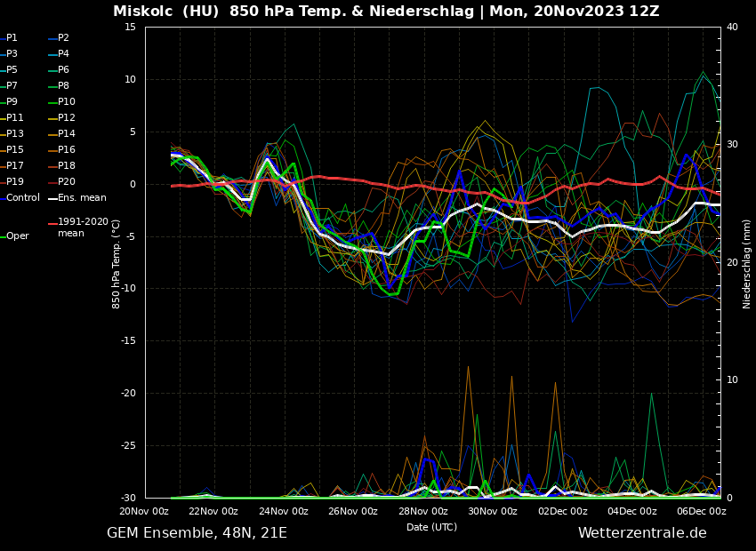This screenshot has height=551, width=756.
Task: Click the Date (UTC) axis label
Action: point(431,527)
